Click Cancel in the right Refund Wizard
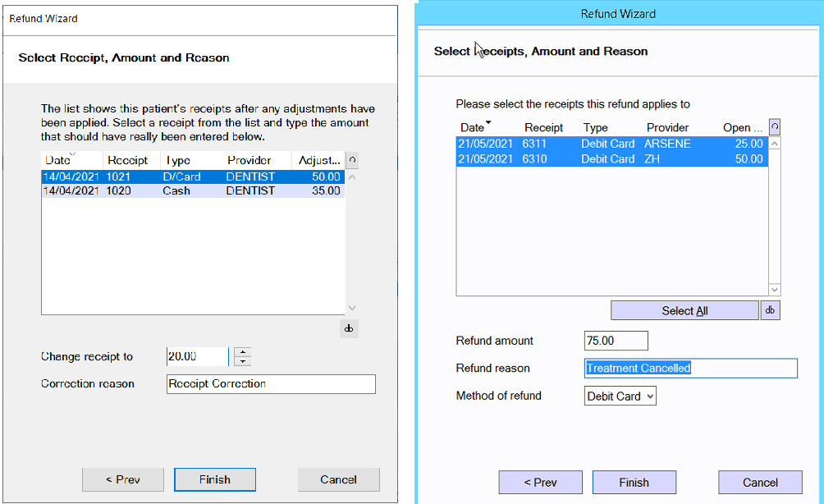Viewport: 824px width, 504px height. pyautogui.click(x=761, y=483)
